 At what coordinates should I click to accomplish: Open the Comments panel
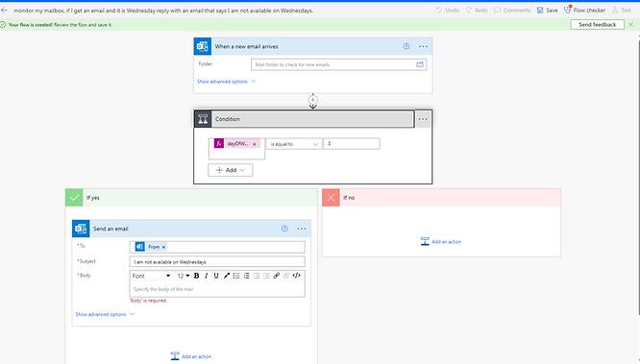click(x=512, y=11)
